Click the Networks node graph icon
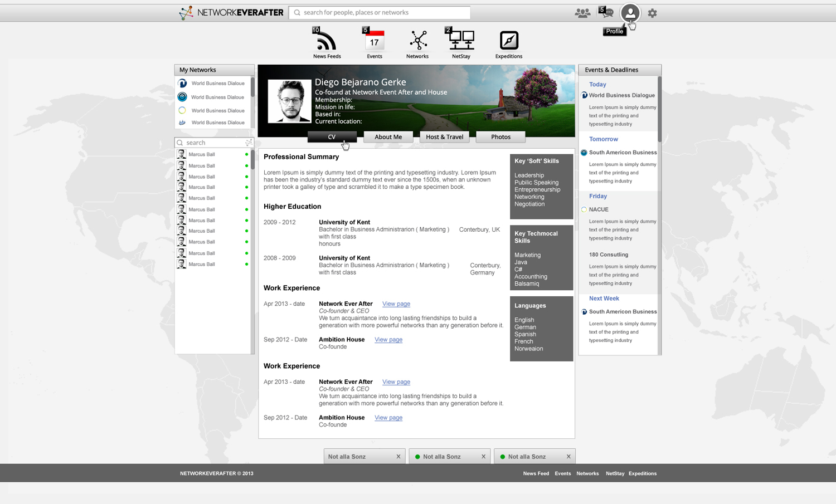Screen dimensions: 836x504 [x=417, y=41]
